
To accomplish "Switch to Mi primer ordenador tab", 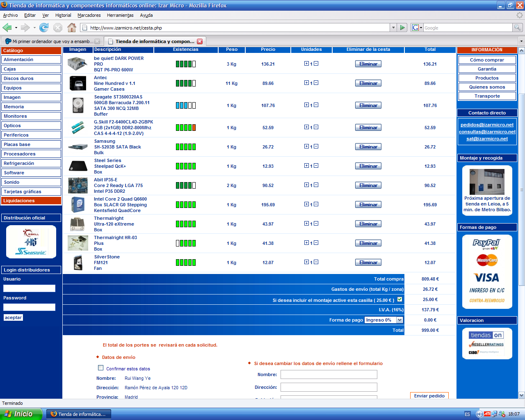I will pos(52,41).
